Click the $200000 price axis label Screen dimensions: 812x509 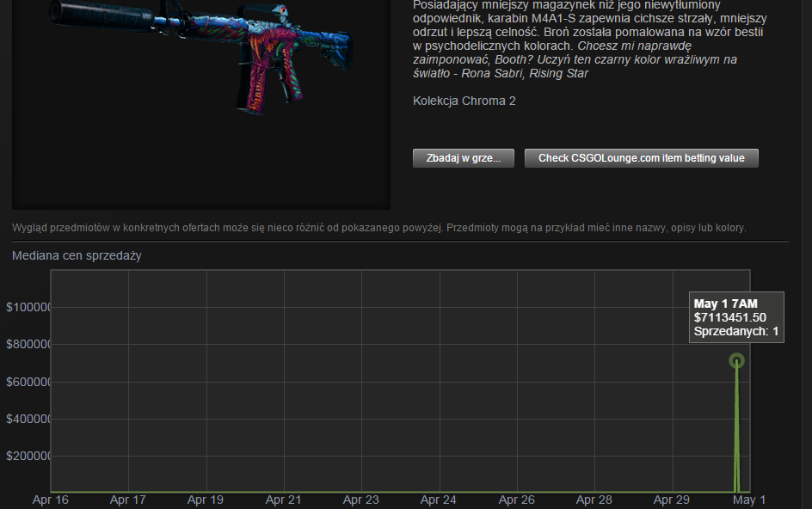[28, 457]
